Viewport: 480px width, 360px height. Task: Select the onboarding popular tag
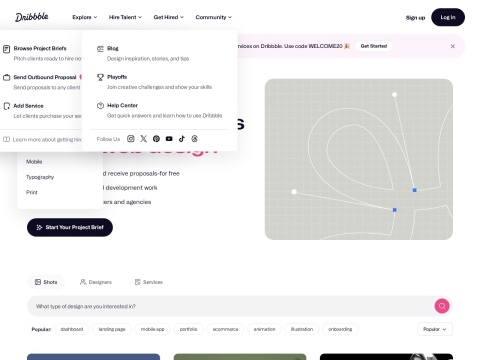[340, 329]
